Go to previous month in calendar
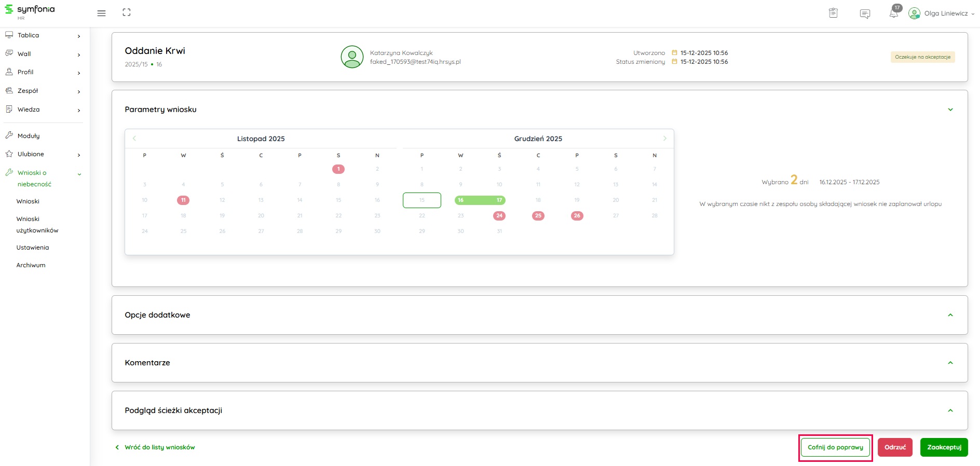This screenshot has height=466, width=980. (134, 138)
